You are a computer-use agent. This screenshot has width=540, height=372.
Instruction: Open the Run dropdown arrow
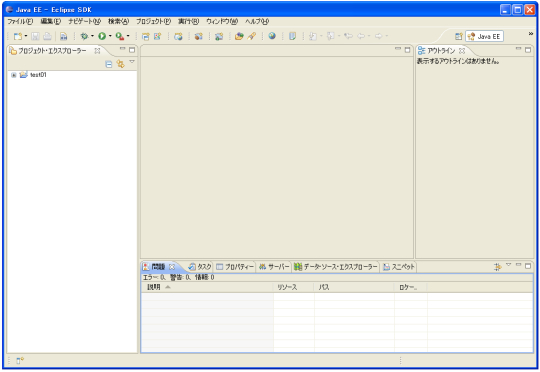point(110,36)
